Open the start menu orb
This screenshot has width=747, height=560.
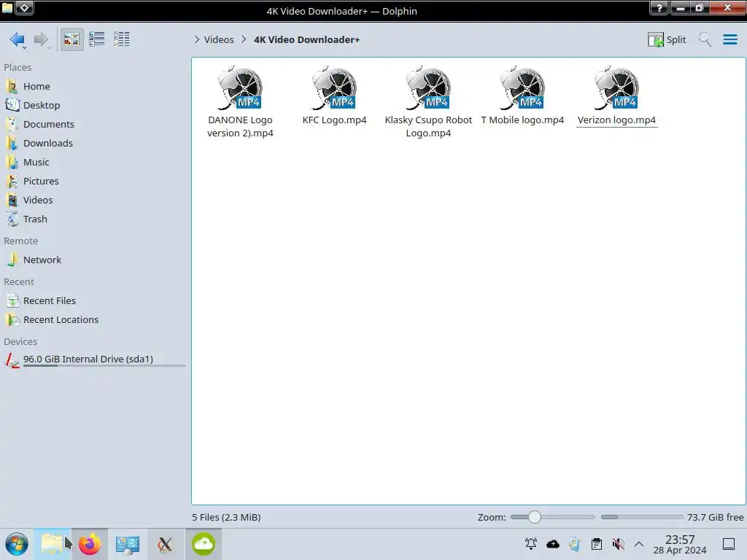coord(17,544)
